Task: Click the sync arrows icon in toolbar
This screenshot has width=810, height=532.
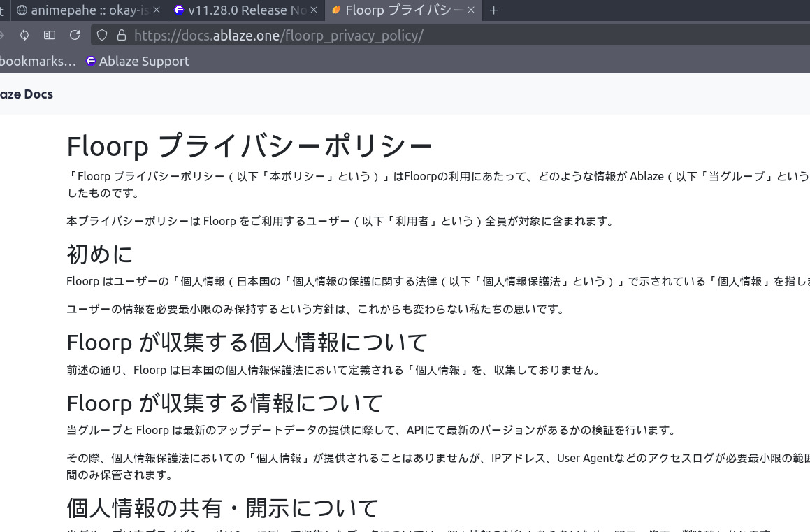Action: [x=24, y=35]
